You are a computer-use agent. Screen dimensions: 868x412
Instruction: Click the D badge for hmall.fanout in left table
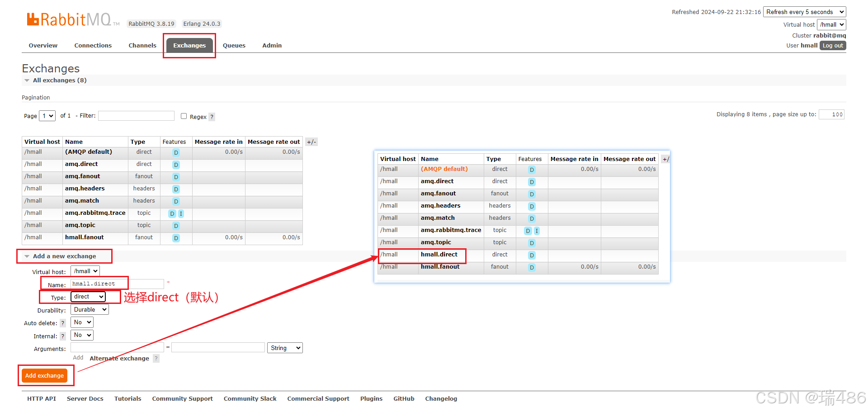pos(176,238)
